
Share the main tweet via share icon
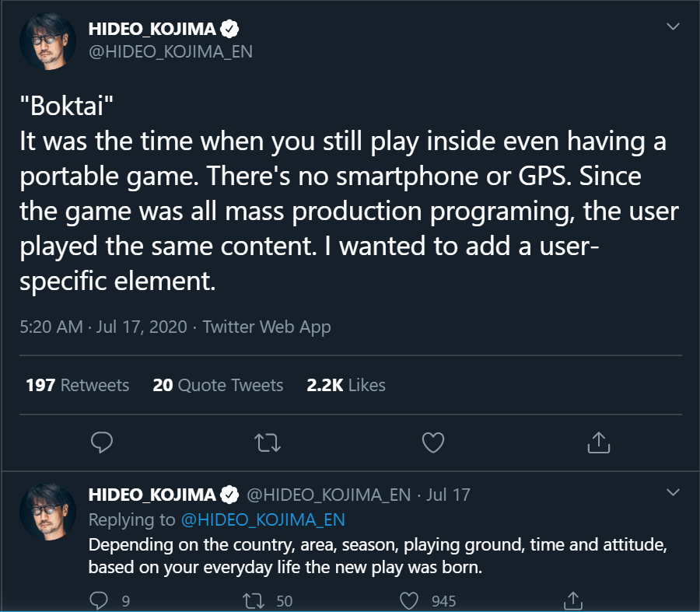coord(597,442)
